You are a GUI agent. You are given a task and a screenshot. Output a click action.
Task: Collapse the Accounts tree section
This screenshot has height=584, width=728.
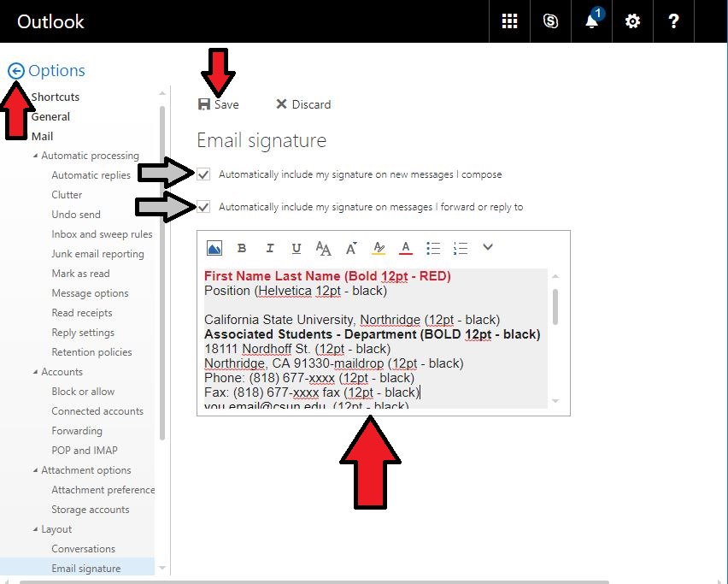36,372
